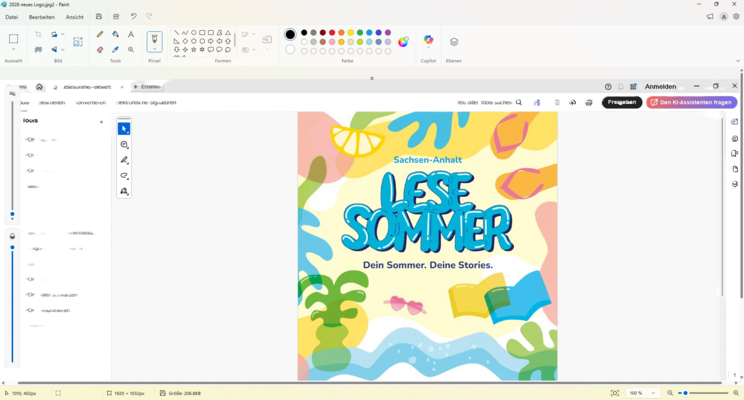Select the Pinsel brush tool
The width and height of the screenshot is (744, 400).
(154, 39)
